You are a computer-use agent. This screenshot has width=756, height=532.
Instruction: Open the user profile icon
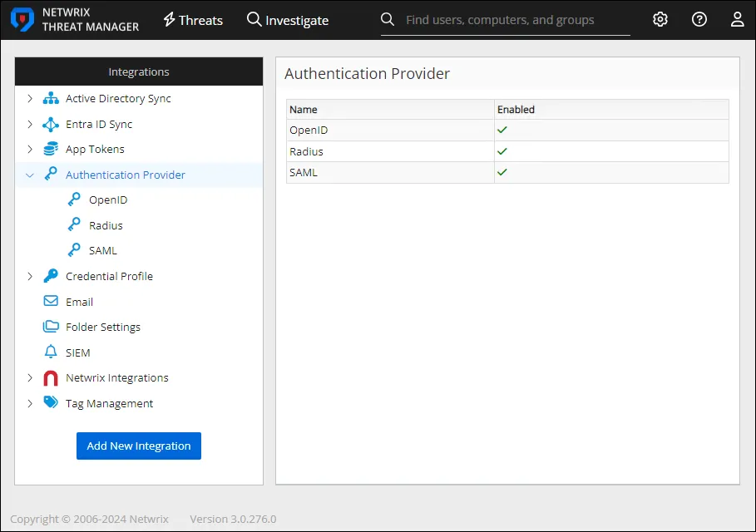tap(737, 19)
